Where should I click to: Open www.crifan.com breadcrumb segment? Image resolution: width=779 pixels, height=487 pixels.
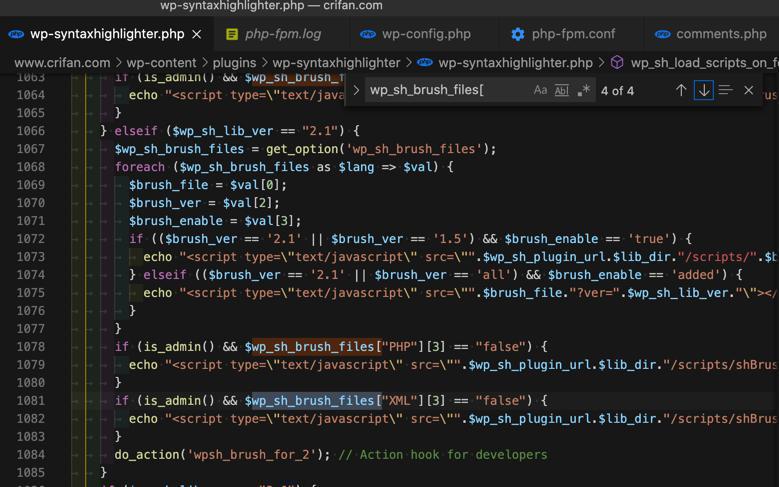(62, 63)
